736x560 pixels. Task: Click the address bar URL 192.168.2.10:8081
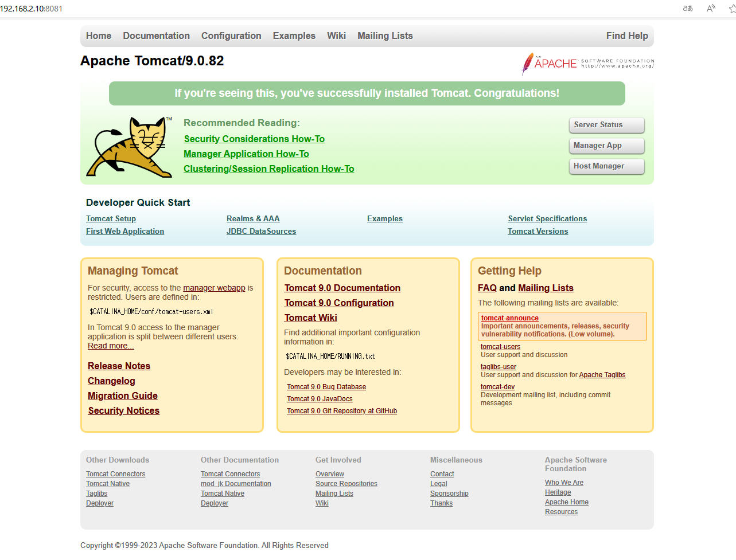point(32,9)
